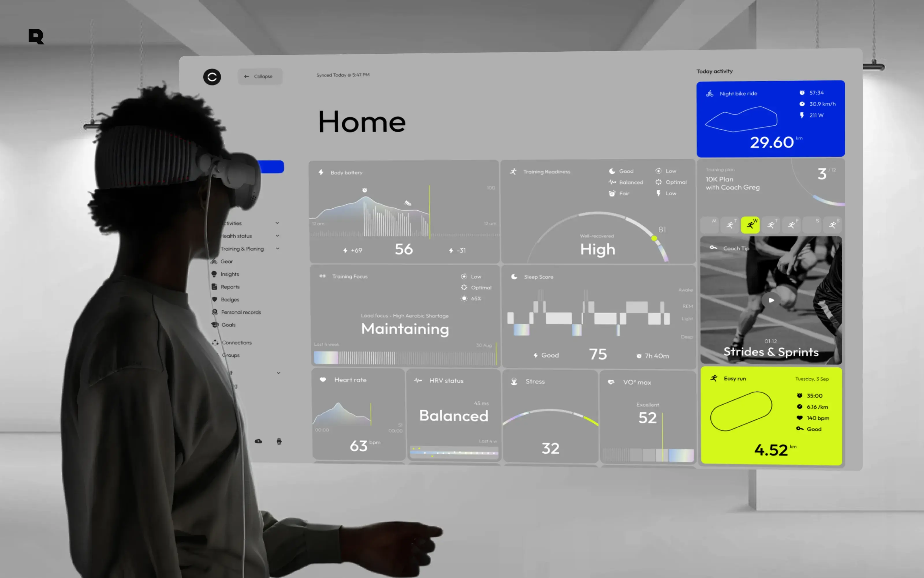Click the sync status timestamp field
This screenshot has width=924, height=578.
click(x=342, y=74)
